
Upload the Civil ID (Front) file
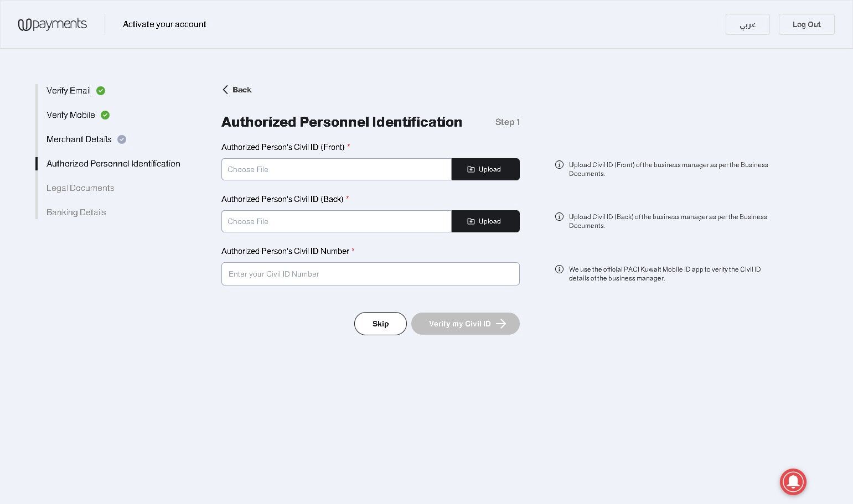[x=485, y=169]
